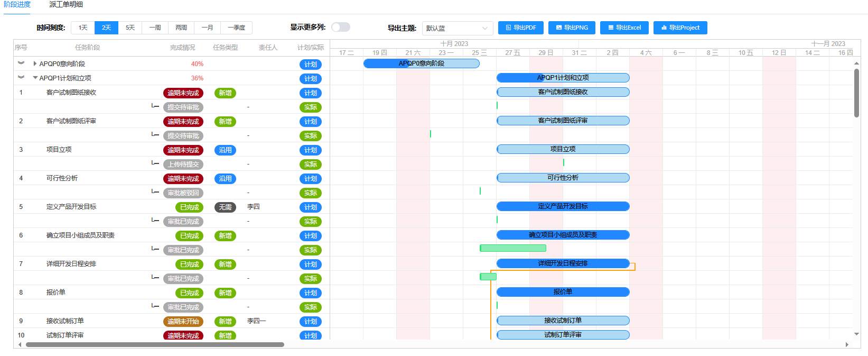
Task: Switch to the 阶段进度 tab
Action: click(x=17, y=5)
